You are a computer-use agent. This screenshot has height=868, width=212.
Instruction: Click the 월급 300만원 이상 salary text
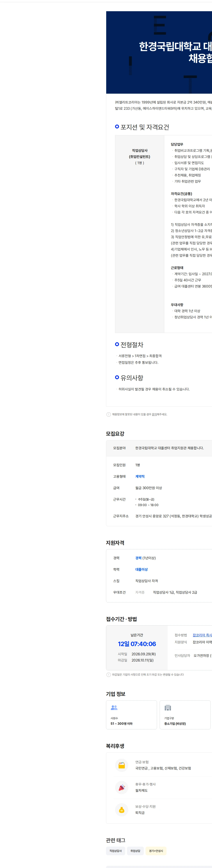pyautogui.click(x=149, y=488)
